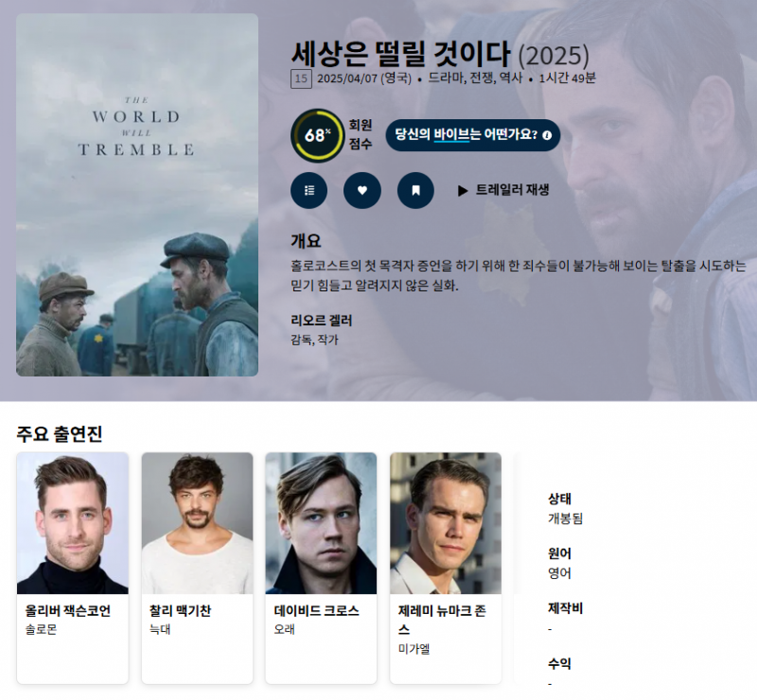Open 올리버 잭슨코언's cast photo
The height and width of the screenshot is (700, 757).
point(73,523)
